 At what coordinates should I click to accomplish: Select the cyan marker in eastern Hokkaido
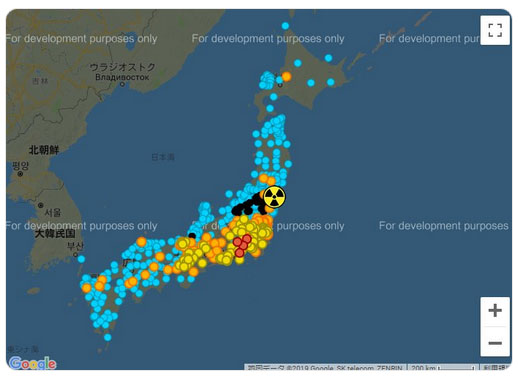click(x=331, y=82)
